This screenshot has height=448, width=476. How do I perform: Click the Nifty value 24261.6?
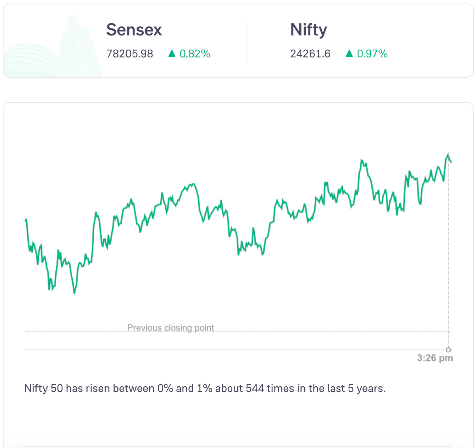coord(310,54)
